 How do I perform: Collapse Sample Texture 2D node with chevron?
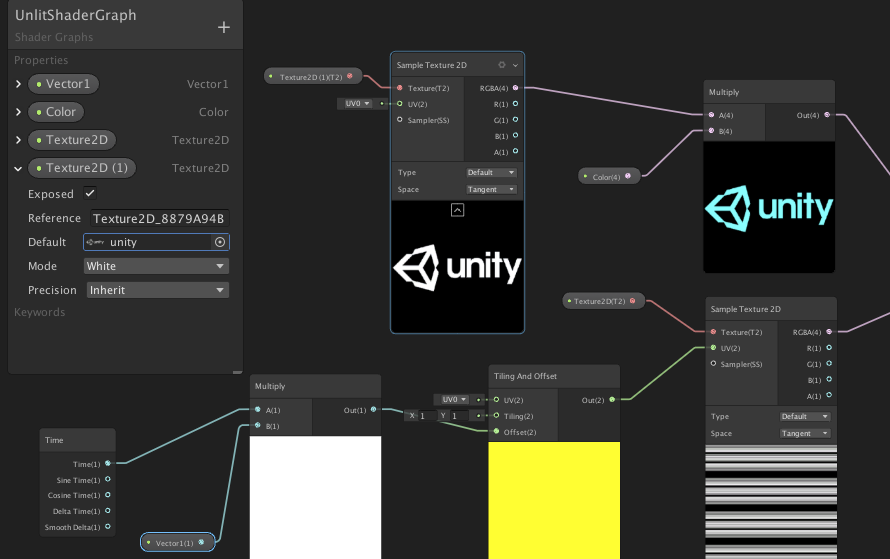click(515, 65)
